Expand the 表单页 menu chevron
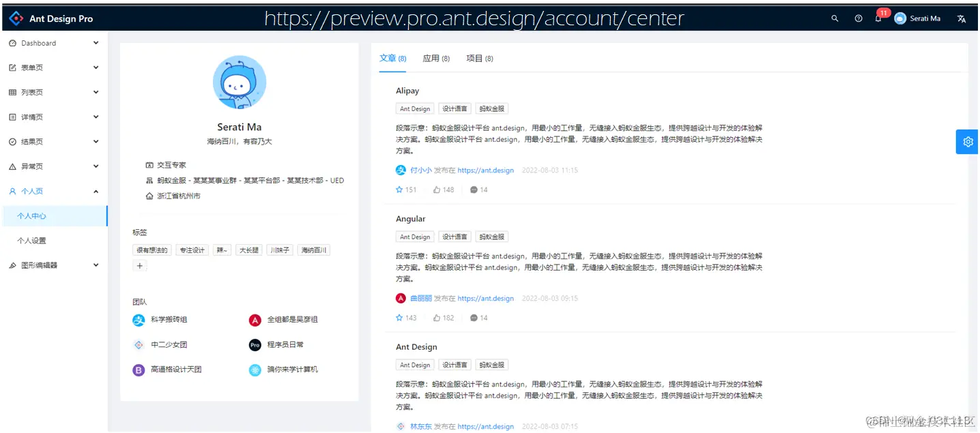The height and width of the screenshot is (433, 980). (96, 68)
